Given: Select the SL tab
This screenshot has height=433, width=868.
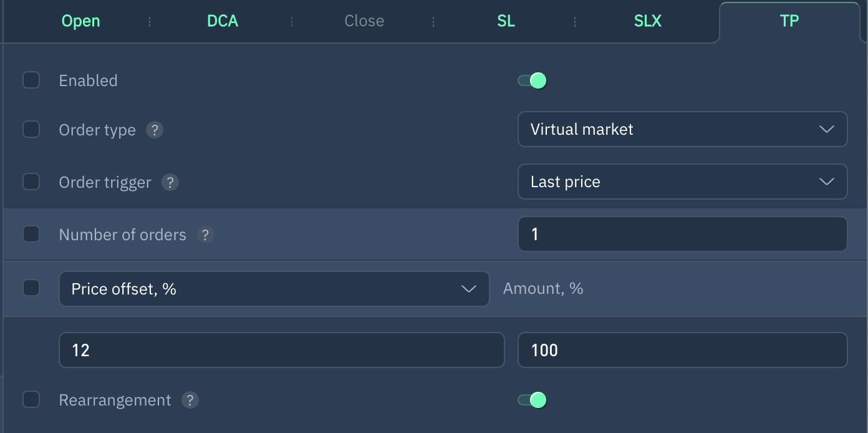Looking at the screenshot, I should [506, 21].
